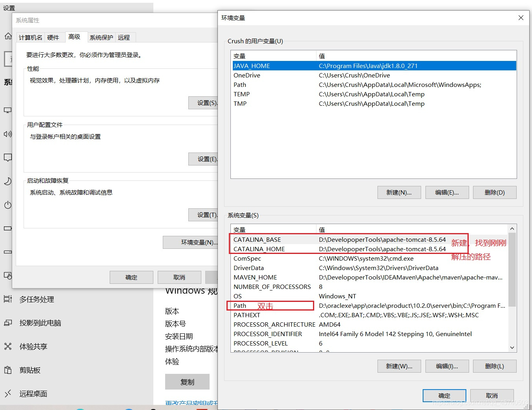
Task: Click 编辑(E)... for user variables
Action: point(447,193)
